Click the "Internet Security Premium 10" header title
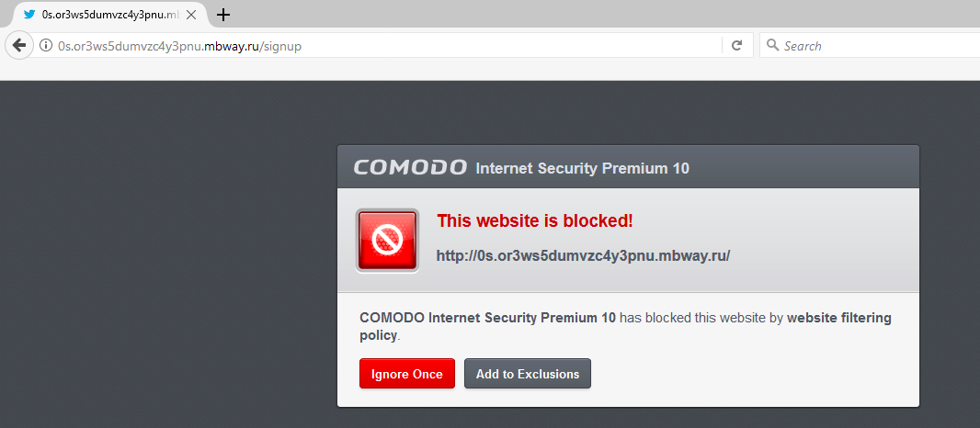The width and height of the screenshot is (980, 428). tap(582, 168)
